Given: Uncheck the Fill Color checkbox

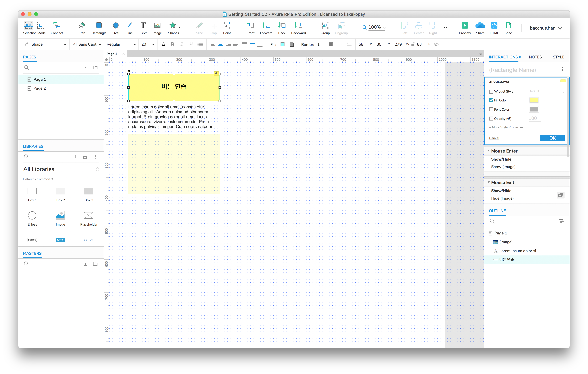Looking at the screenshot, I should pos(491,100).
